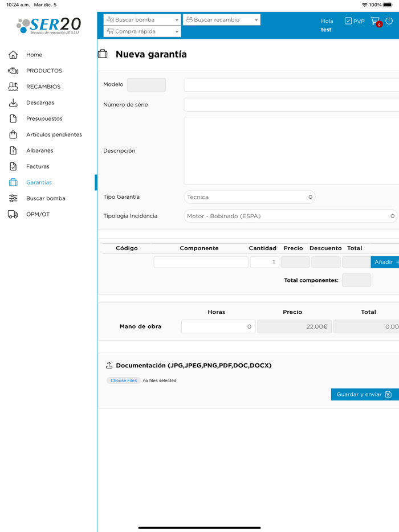Click the Mano de obra Horas field

coord(218,326)
